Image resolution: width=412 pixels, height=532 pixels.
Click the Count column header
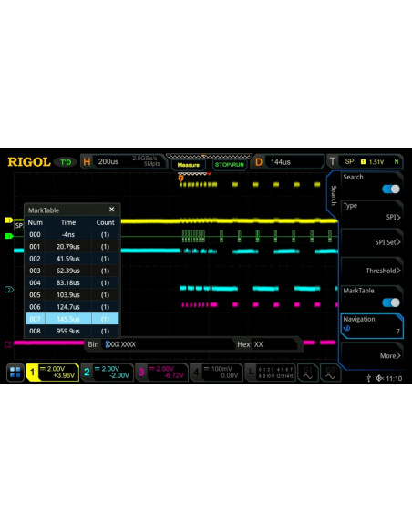pos(105,222)
